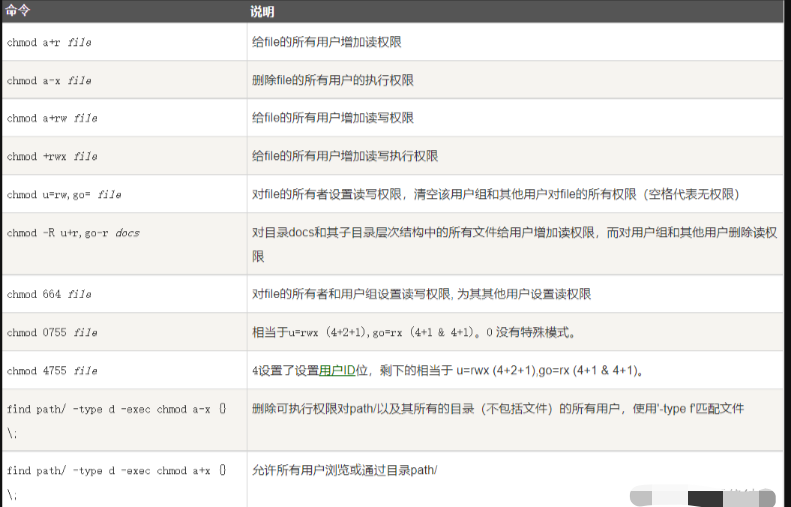
Task: Click the find command with 'chmod a+x'
Action: tap(117, 482)
